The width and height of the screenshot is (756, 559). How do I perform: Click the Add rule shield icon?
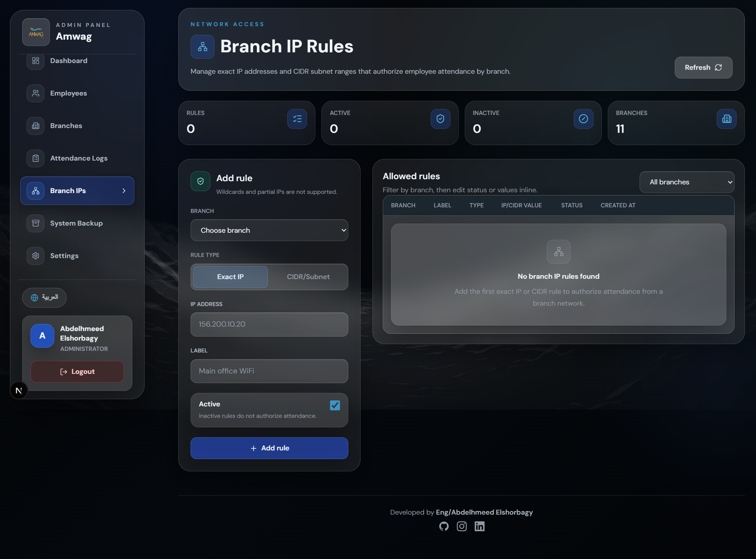(200, 181)
